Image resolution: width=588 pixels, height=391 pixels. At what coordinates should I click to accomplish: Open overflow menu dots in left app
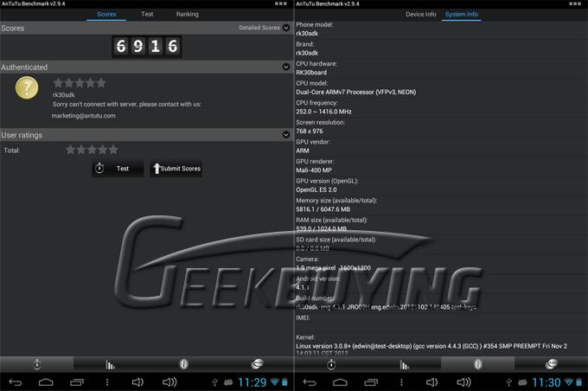coord(280,3)
